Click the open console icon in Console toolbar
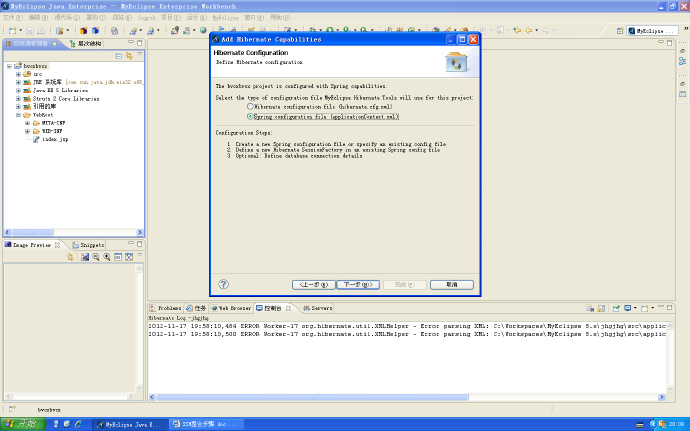 tap(645, 308)
